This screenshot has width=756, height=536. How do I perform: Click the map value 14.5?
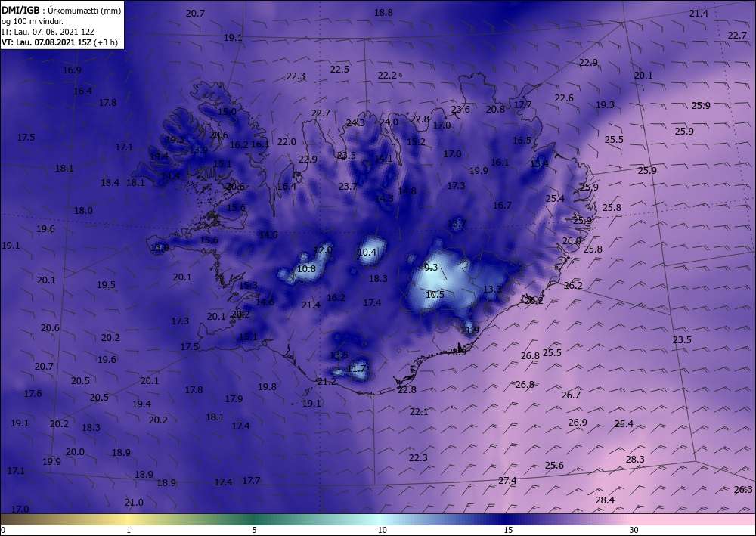pos(268,235)
